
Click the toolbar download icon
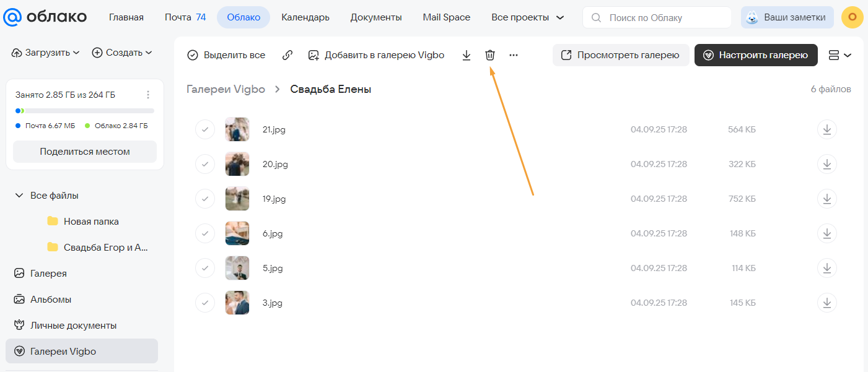click(x=467, y=55)
